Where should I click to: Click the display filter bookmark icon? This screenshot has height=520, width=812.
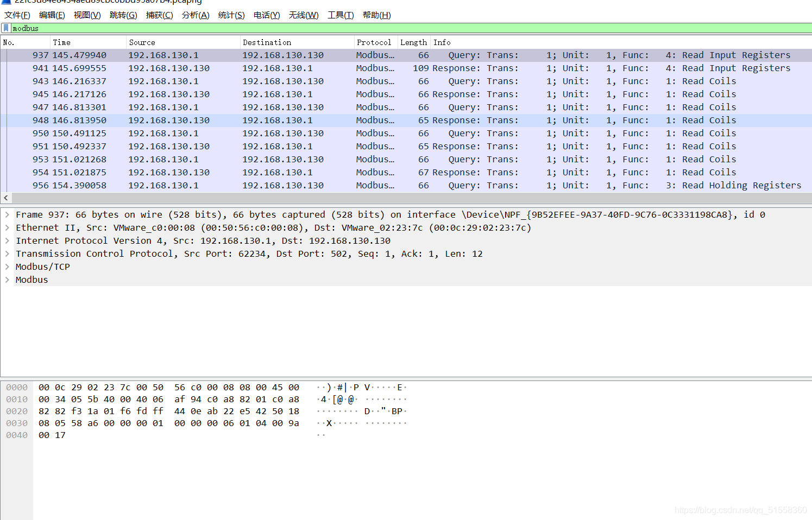[6, 28]
